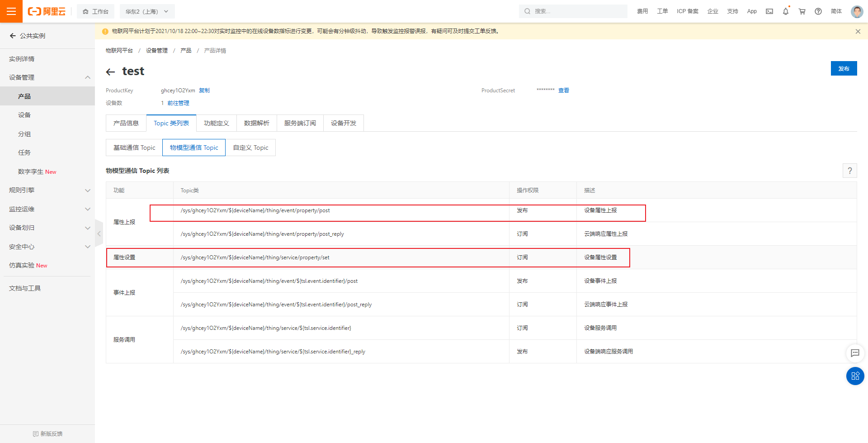Open the ICP 备案 link
Screen dimensions: 868x443
[687, 11]
